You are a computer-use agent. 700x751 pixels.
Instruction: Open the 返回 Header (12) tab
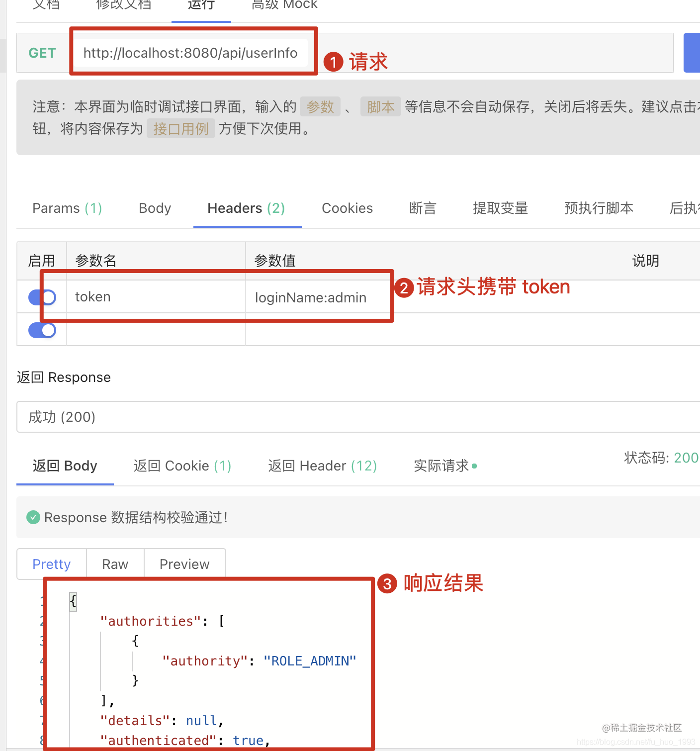click(x=323, y=466)
